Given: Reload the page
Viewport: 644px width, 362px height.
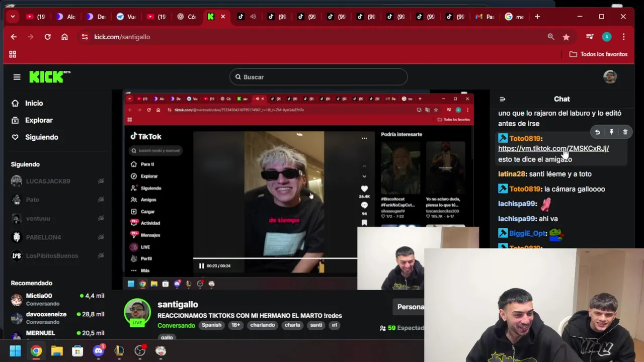Looking at the screenshot, I should pyautogui.click(x=47, y=37).
